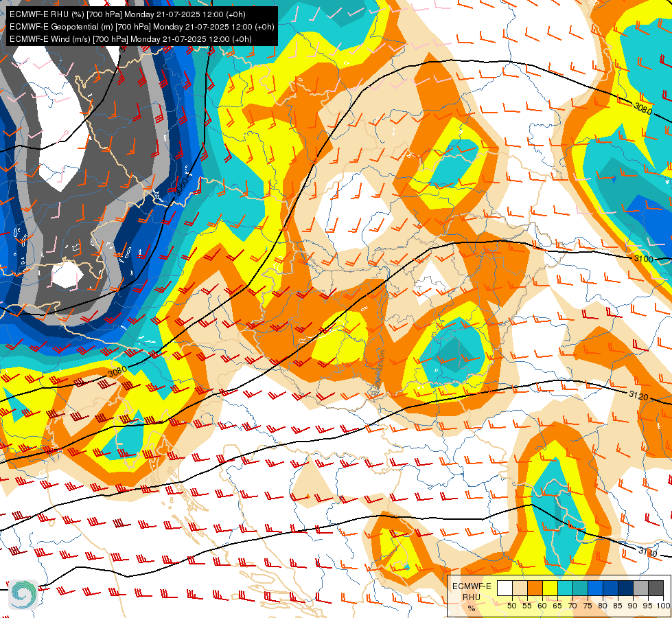Screen dimensions: 672x618
Task: Select the bright blue 75–80 legend swatch
Action: 595,588
